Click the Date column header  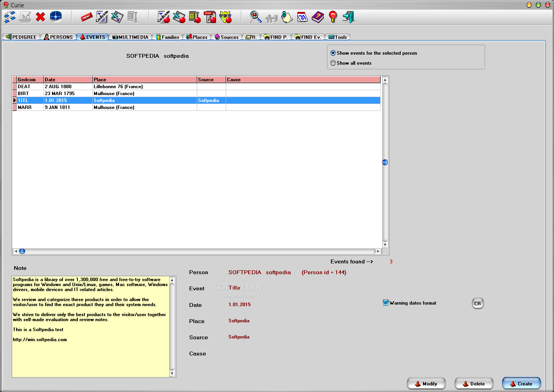point(68,80)
